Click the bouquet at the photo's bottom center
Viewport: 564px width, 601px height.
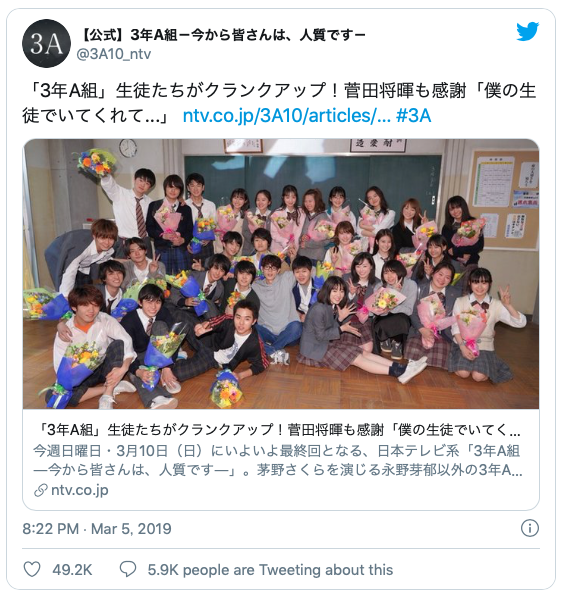(x=226, y=387)
